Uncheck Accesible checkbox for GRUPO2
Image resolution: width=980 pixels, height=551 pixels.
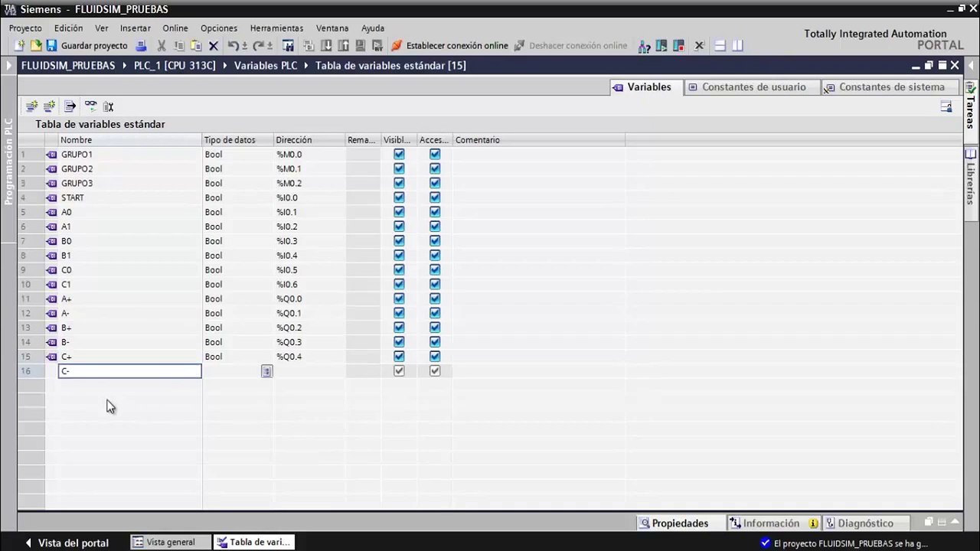pos(435,168)
